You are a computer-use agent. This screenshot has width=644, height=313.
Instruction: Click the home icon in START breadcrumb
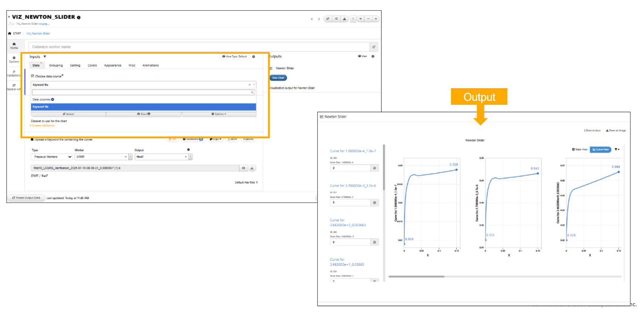click(10, 33)
